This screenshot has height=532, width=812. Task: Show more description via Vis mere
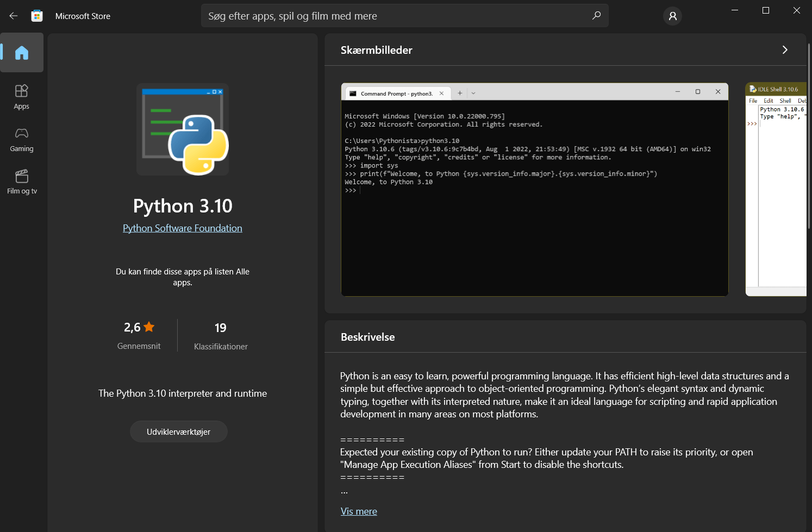point(358,511)
